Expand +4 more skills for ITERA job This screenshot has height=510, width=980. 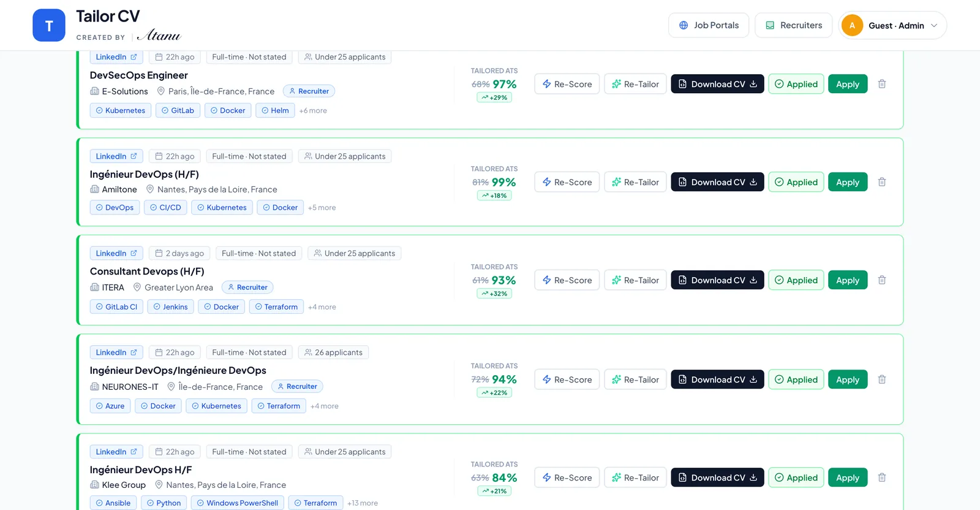tap(322, 307)
